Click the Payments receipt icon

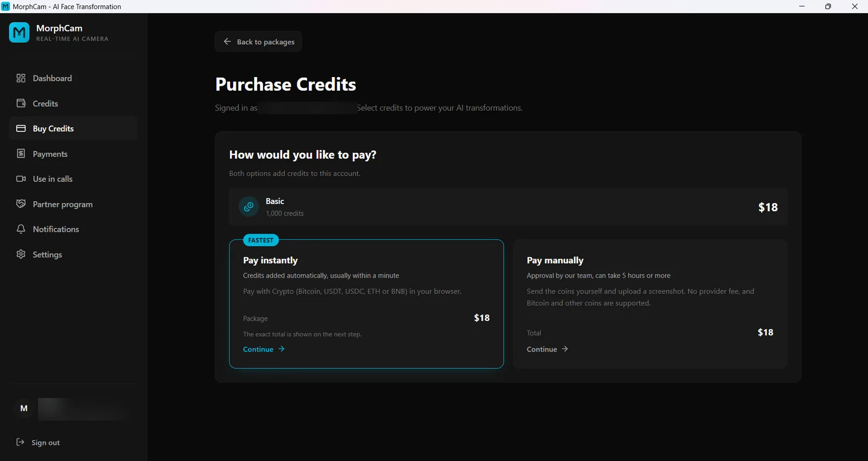pos(21,154)
